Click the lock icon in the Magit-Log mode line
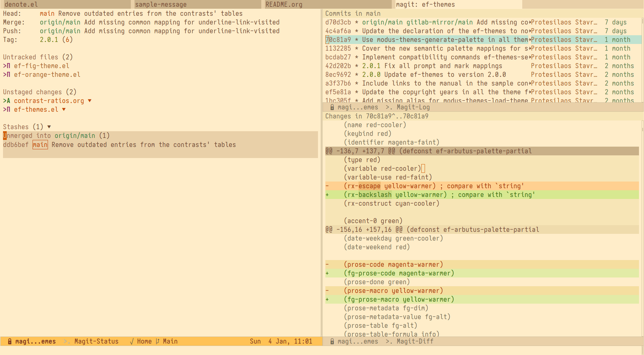 [332, 107]
